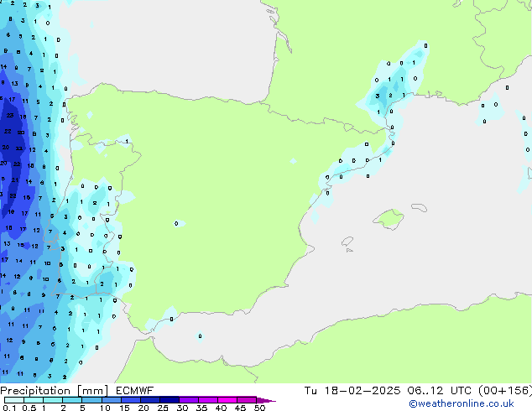Pick the legend swatch between 20 and 25
This screenshot has width=532, height=411.
pyautogui.click(x=151, y=400)
